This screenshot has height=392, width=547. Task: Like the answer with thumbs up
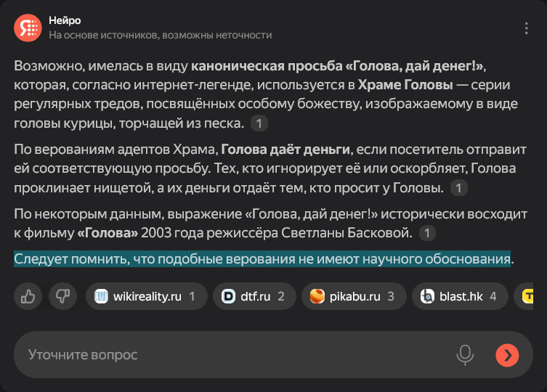28,296
